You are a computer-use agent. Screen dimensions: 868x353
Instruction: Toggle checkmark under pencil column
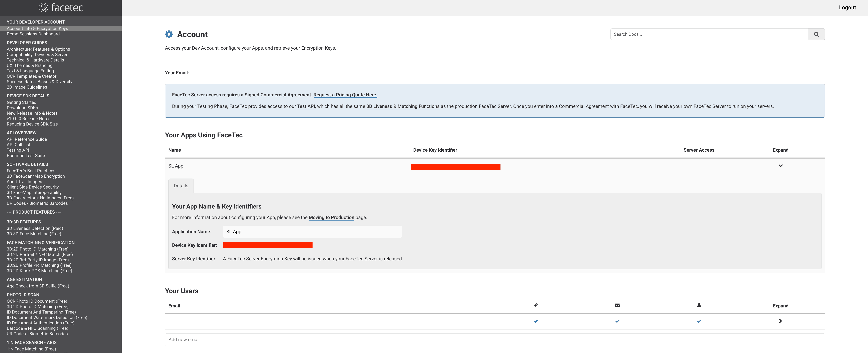pyautogui.click(x=535, y=321)
